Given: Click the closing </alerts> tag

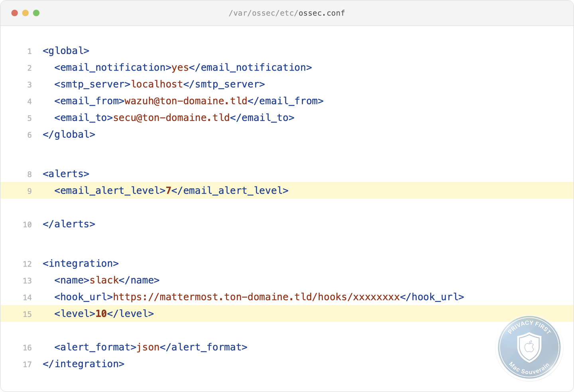Looking at the screenshot, I should [69, 224].
